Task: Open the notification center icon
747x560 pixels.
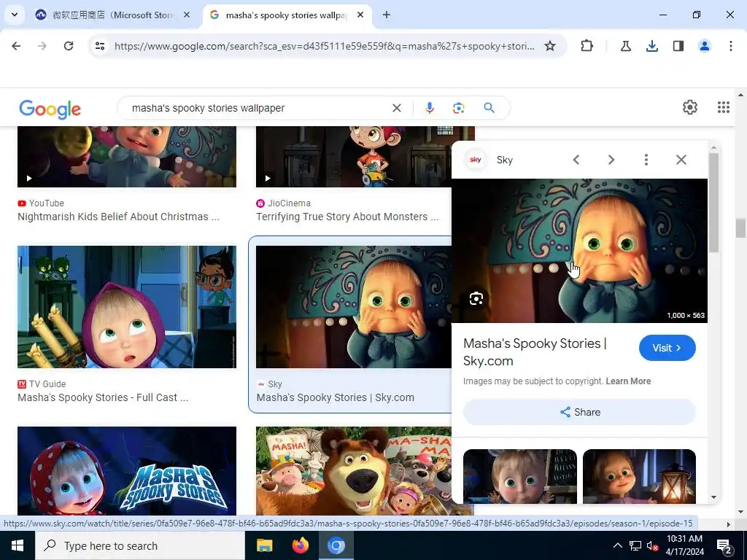Action: click(724, 545)
